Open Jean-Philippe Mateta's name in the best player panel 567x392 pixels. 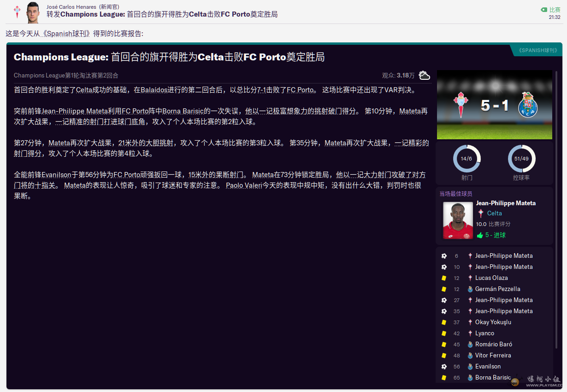tap(506, 203)
